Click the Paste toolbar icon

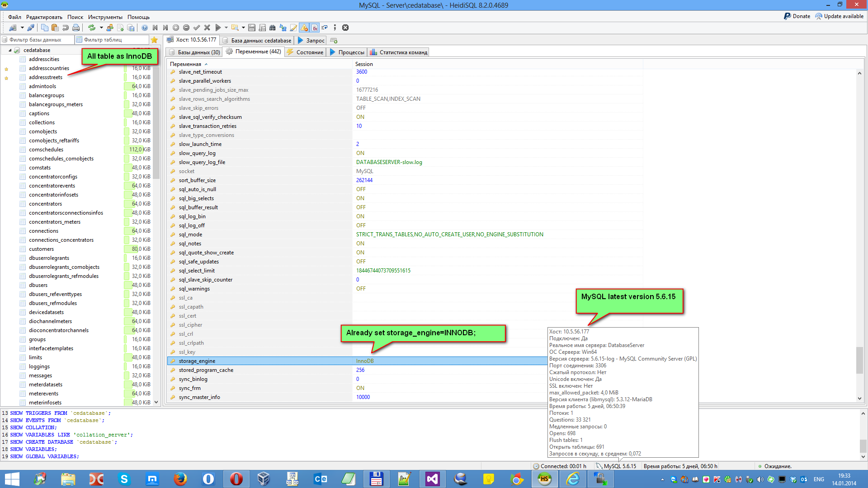pyautogui.click(x=55, y=28)
